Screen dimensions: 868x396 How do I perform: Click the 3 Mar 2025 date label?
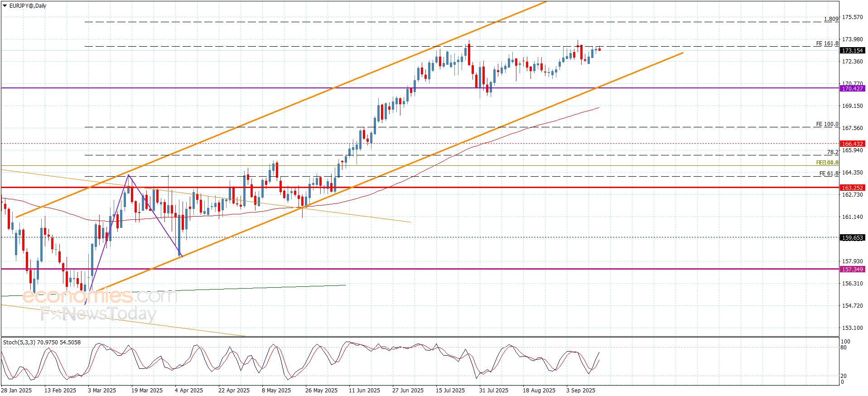(x=102, y=391)
